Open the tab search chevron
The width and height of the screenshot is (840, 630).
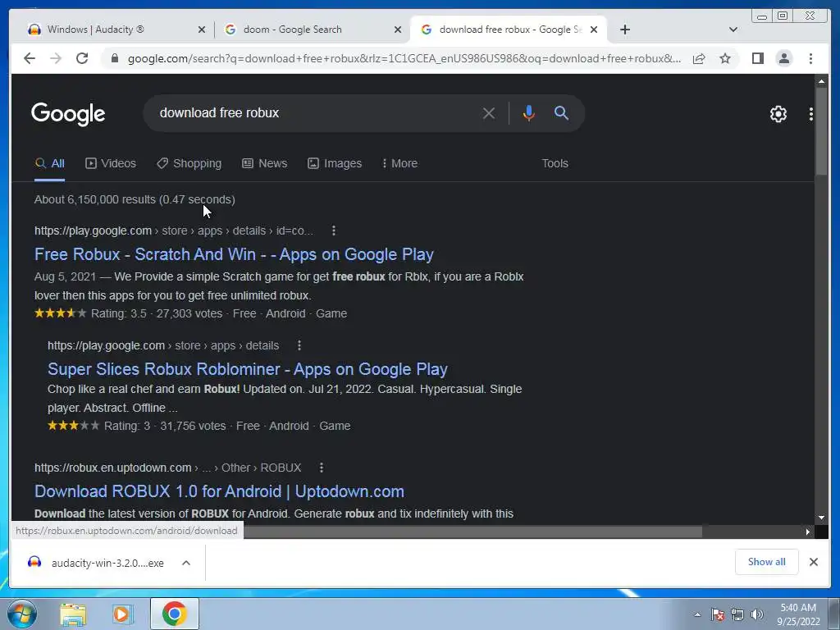coord(733,30)
